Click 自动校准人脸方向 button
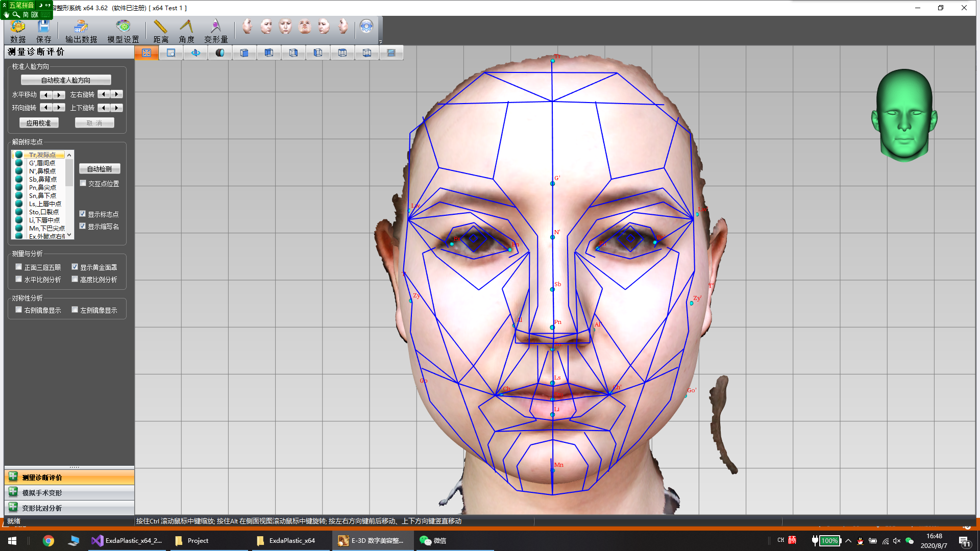Image resolution: width=980 pixels, height=551 pixels. tap(66, 80)
